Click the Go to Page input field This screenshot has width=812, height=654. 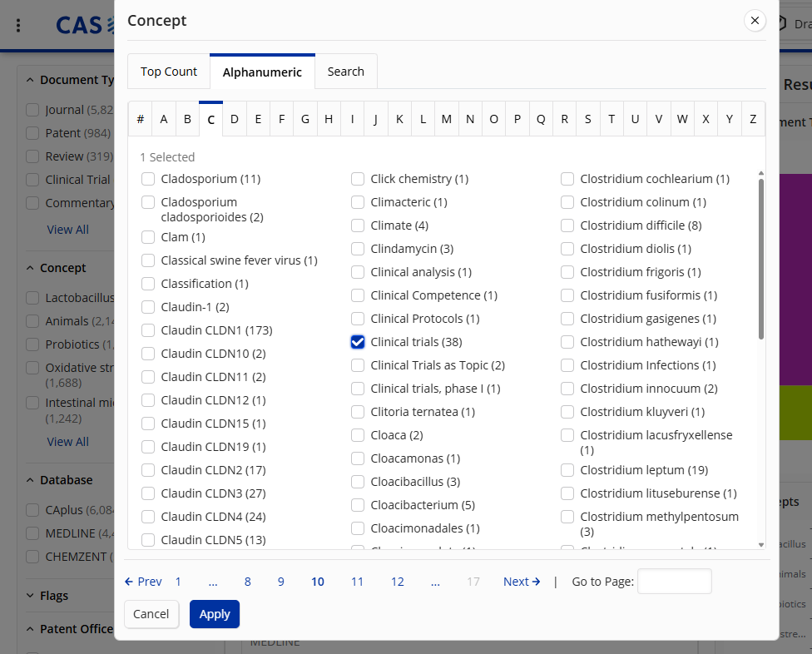(x=674, y=582)
